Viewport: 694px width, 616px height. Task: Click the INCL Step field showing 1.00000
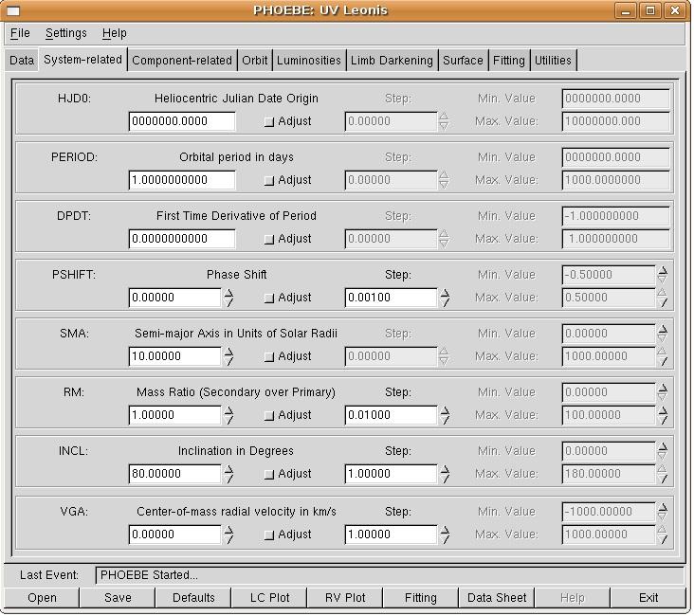[x=391, y=474]
